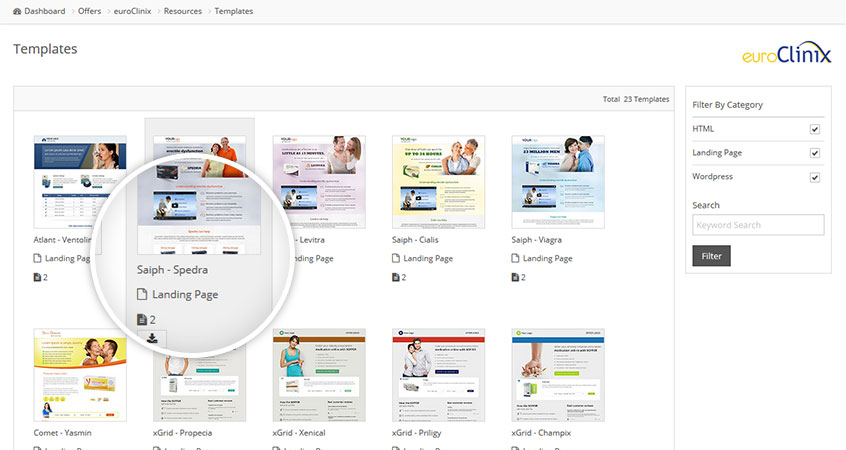Open xGrid - Champix template thumbnail
The height and width of the screenshot is (450, 846).
tap(558, 375)
